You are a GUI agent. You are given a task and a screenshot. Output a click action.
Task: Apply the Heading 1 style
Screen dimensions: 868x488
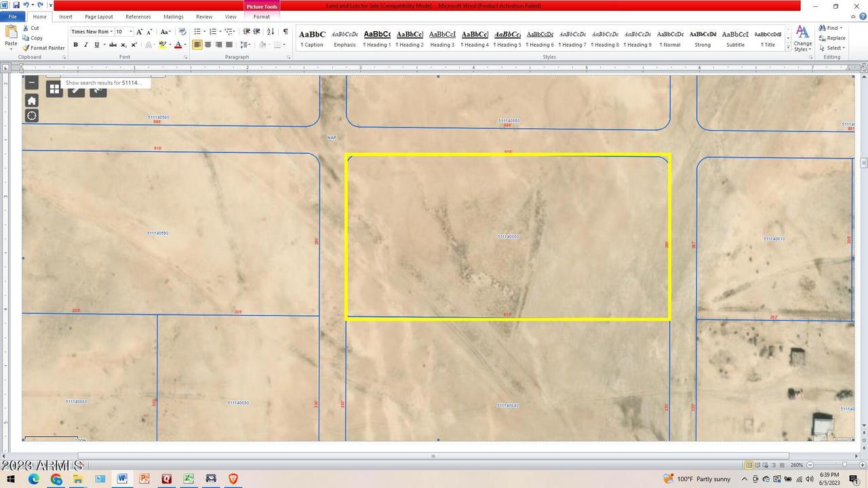[377, 39]
